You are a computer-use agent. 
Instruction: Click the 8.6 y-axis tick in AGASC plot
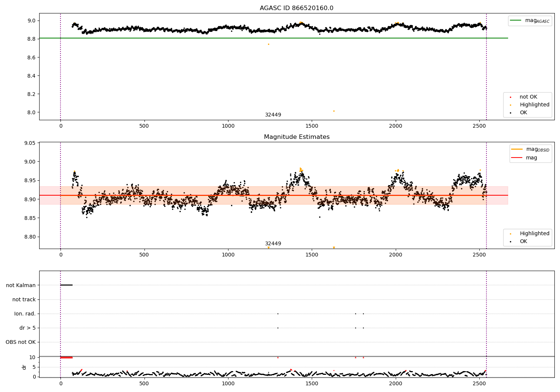[32, 57]
